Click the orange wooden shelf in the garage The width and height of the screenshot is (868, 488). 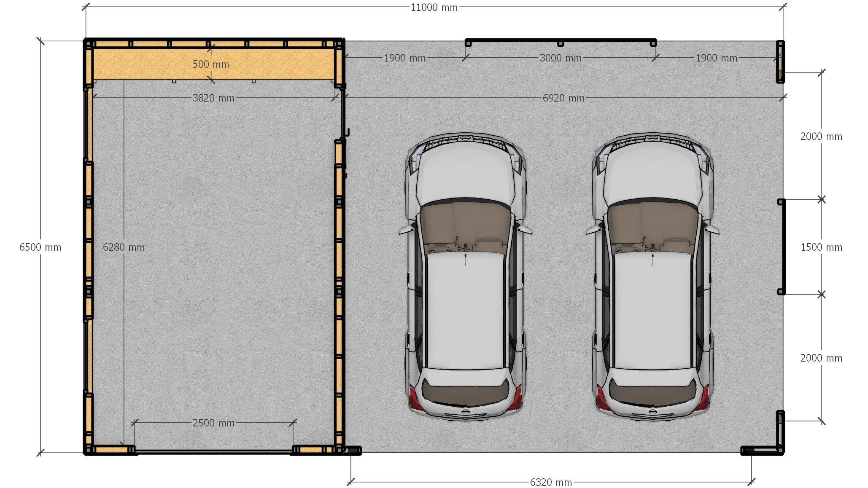[148, 64]
